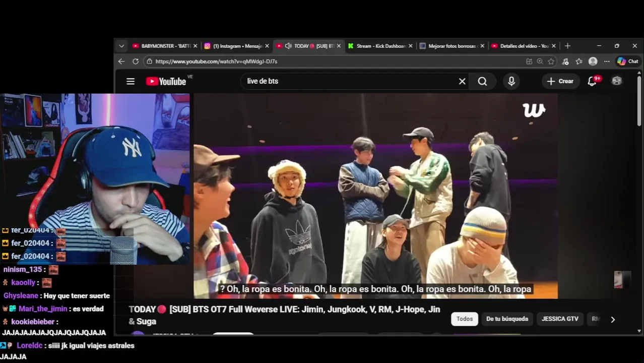Add page to favorites star icon

tap(551, 61)
